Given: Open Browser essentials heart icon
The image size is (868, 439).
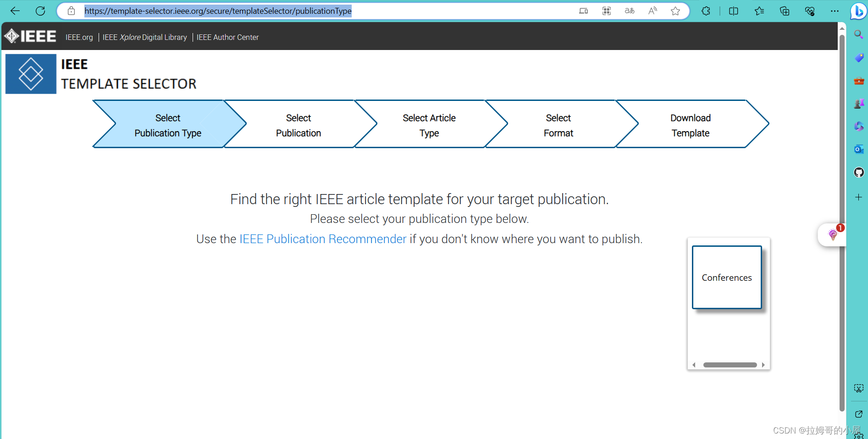Looking at the screenshot, I should point(810,11).
